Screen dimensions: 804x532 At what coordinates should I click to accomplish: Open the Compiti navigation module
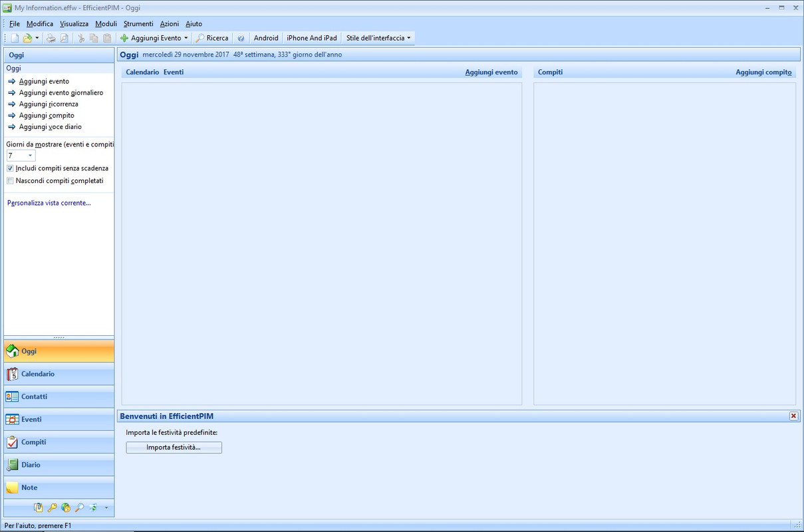click(59, 442)
